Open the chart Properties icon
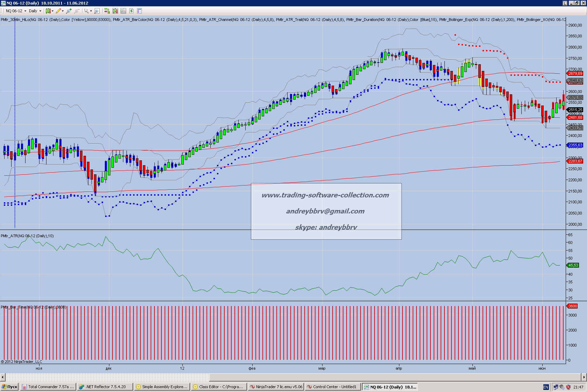The height and width of the screenshot is (392, 587). (x=139, y=11)
